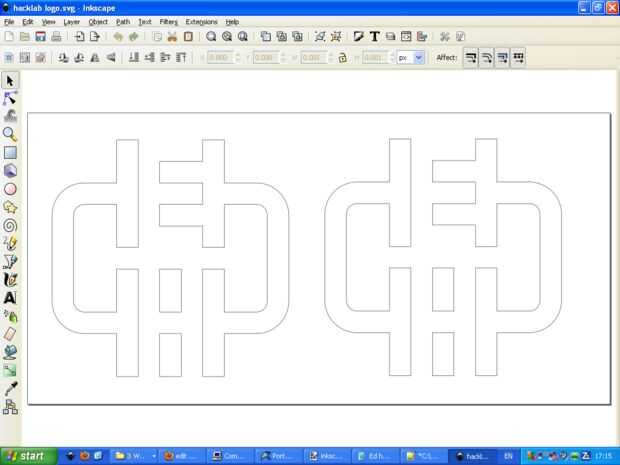Click the Firefox quick launch icon
Image resolution: width=620 pixels, height=465 pixels.
coord(84,456)
